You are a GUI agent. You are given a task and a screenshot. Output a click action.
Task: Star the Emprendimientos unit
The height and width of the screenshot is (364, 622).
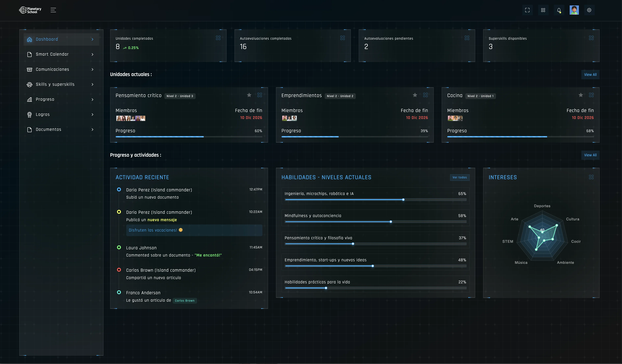pos(415,95)
